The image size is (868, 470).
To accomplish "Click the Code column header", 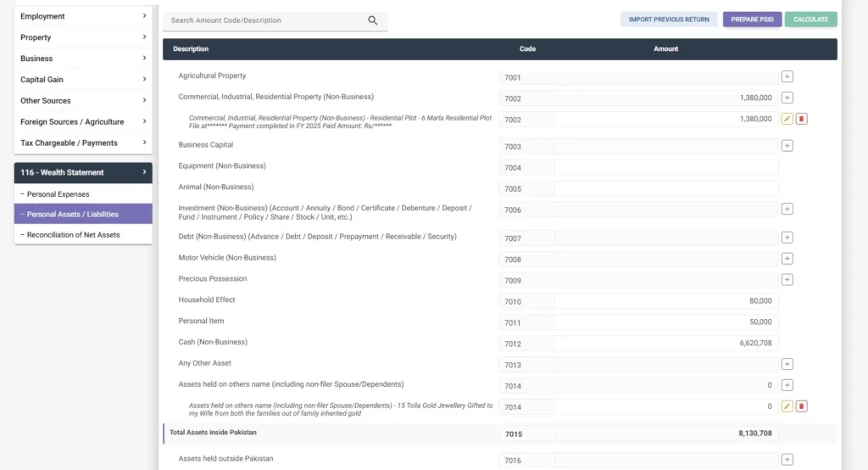I will pos(527,48).
